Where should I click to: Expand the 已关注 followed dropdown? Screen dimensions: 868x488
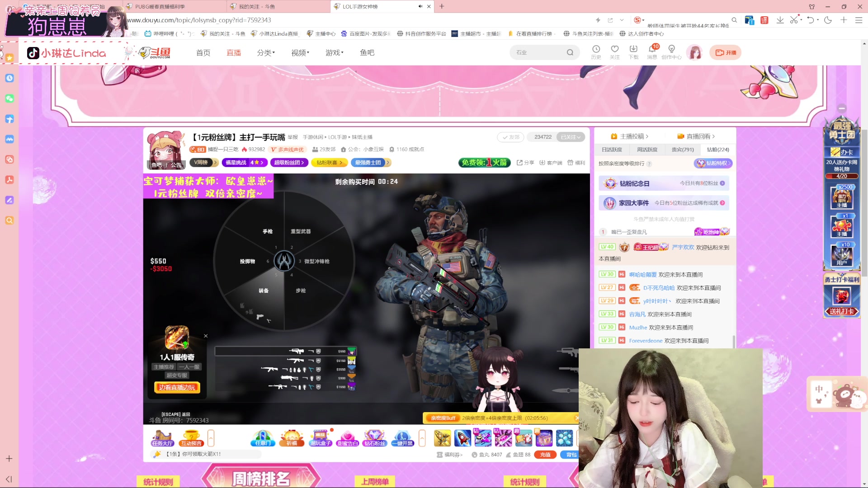(571, 137)
